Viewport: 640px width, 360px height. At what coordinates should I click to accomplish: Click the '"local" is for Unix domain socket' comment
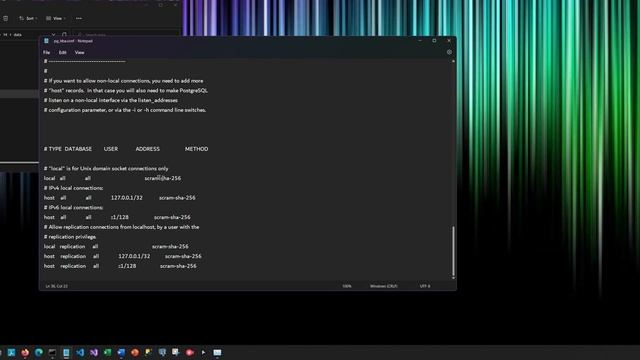coord(106,169)
